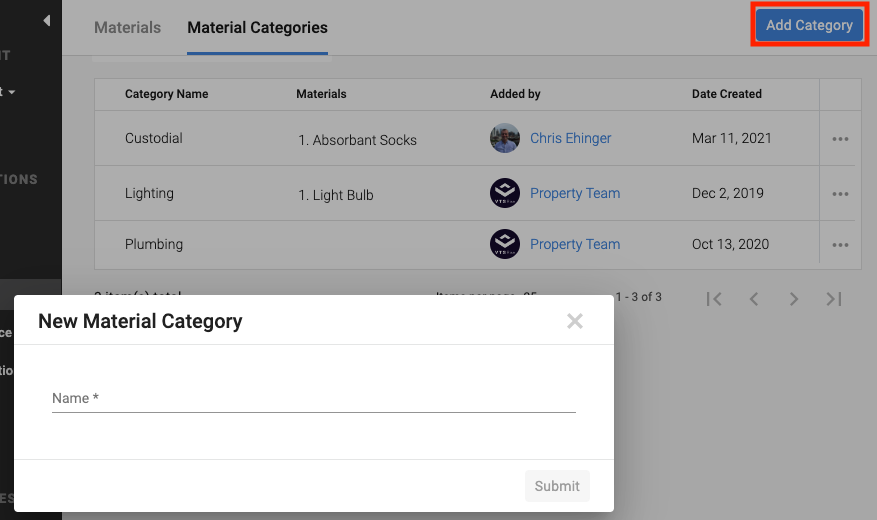This screenshot has height=520, width=877.
Task: Select the Lighting category name
Action: [x=149, y=193]
